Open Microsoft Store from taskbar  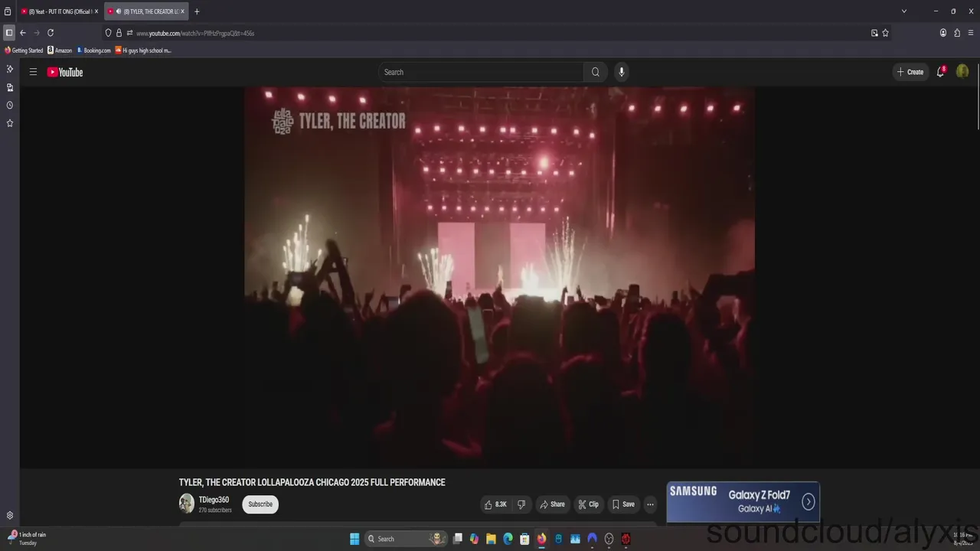pyautogui.click(x=524, y=539)
